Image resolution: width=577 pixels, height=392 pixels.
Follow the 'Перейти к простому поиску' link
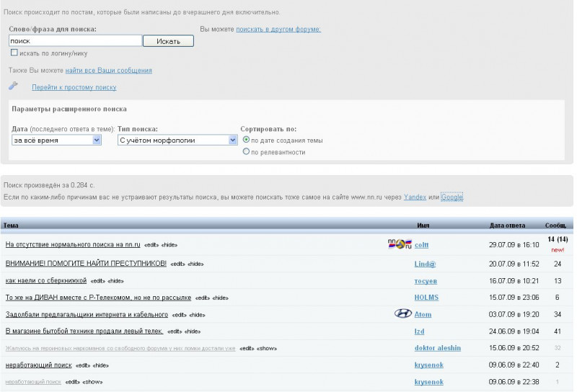point(74,87)
